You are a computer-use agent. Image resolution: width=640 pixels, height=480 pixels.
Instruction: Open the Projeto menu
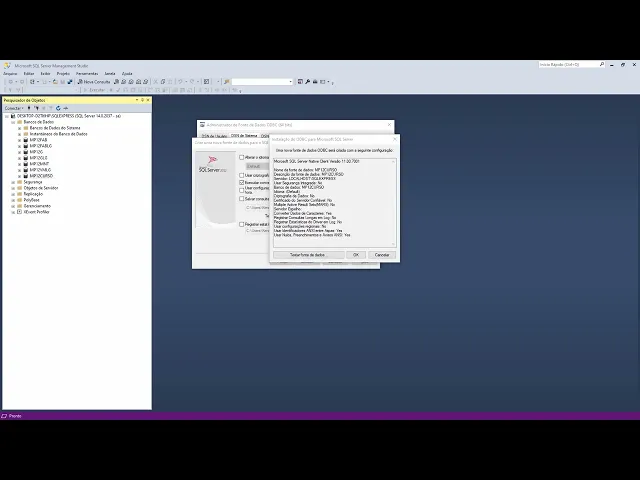[63, 73]
